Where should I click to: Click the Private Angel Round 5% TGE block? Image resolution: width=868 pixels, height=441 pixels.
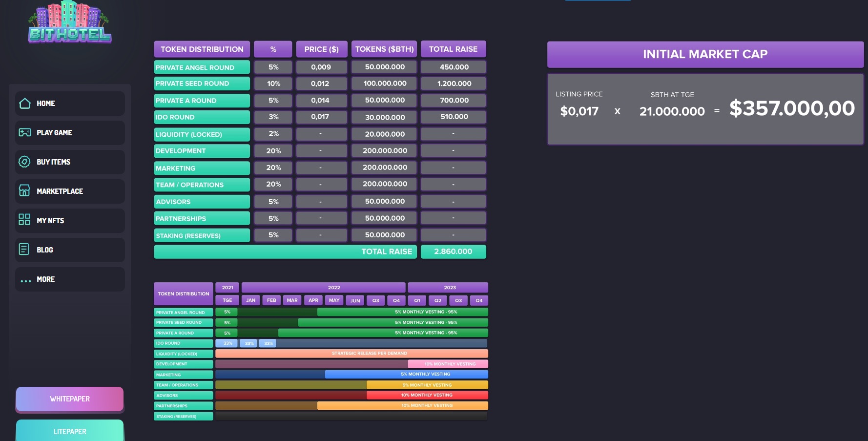(227, 312)
